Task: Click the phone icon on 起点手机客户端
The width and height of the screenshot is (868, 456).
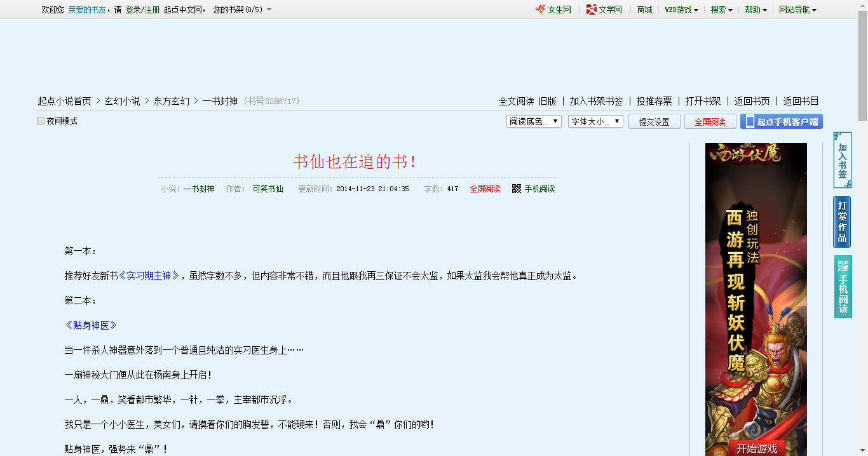Action: (x=750, y=121)
